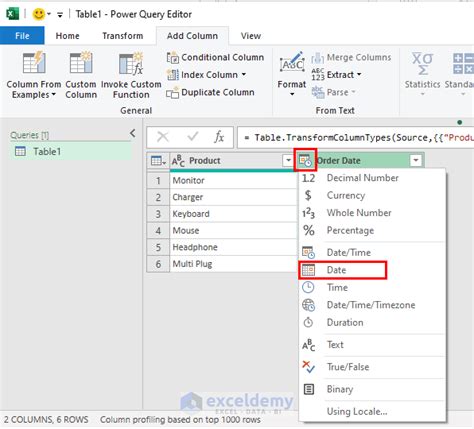Viewport: 474px width, 429px height.
Task: Select the Product column header
Action: [x=232, y=161]
